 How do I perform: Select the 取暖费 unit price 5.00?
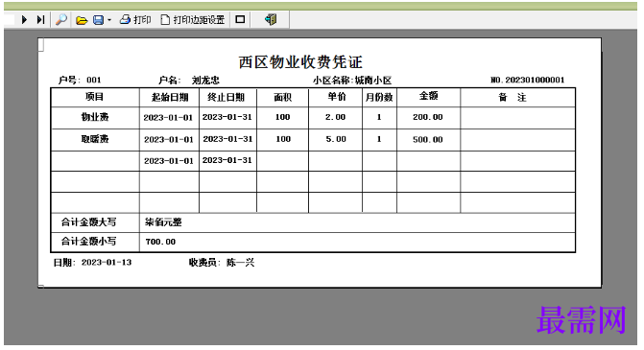[336, 139]
